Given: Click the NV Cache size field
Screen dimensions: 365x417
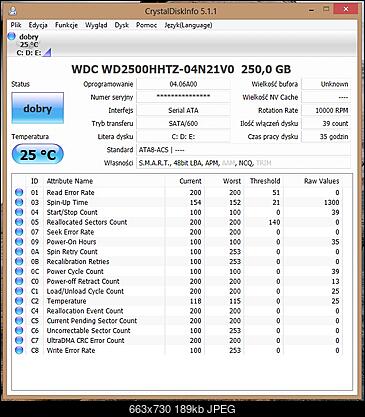Looking at the screenshot, I should pos(326,97).
